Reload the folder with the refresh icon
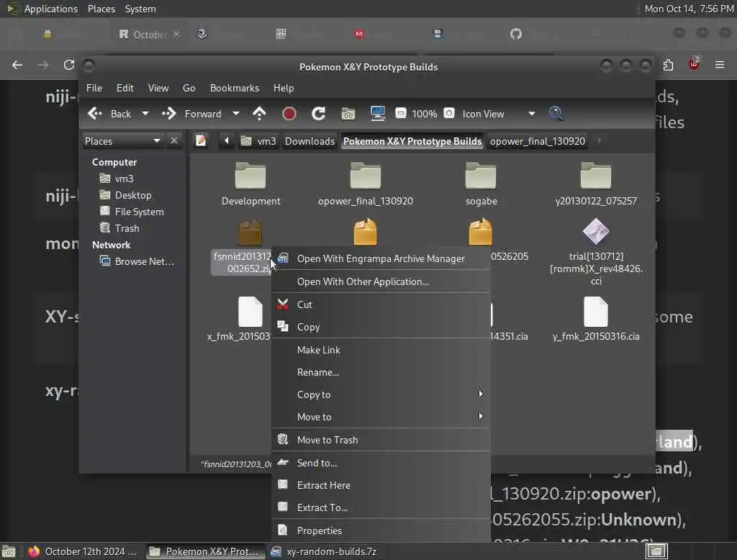The width and height of the screenshot is (737, 560). 319,114
